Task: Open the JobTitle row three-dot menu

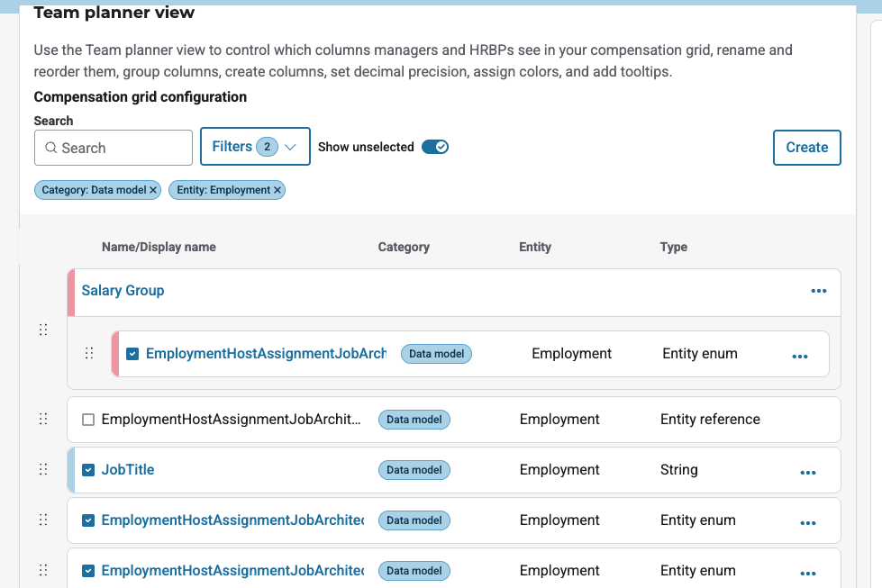Action: 807,472
